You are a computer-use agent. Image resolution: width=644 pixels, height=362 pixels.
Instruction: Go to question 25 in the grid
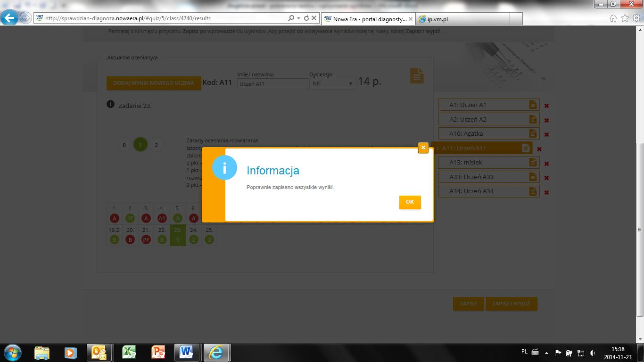209,235
